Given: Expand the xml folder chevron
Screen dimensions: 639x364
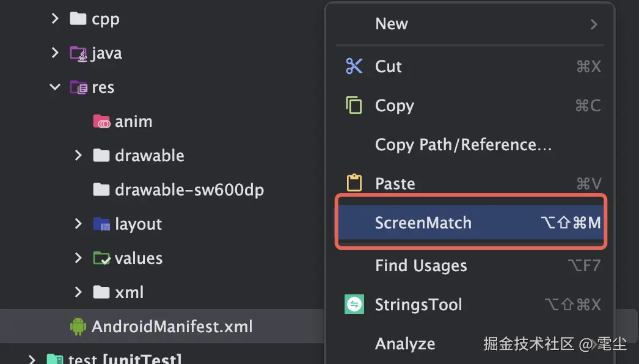Looking at the screenshot, I should (x=78, y=293).
